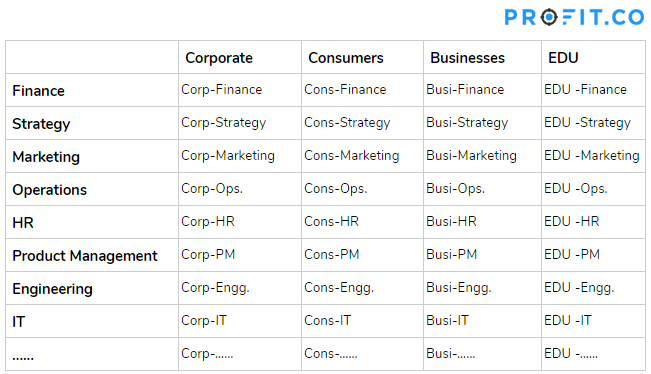Select the EDU -Ops. cell
651x374 pixels.
tap(575, 189)
